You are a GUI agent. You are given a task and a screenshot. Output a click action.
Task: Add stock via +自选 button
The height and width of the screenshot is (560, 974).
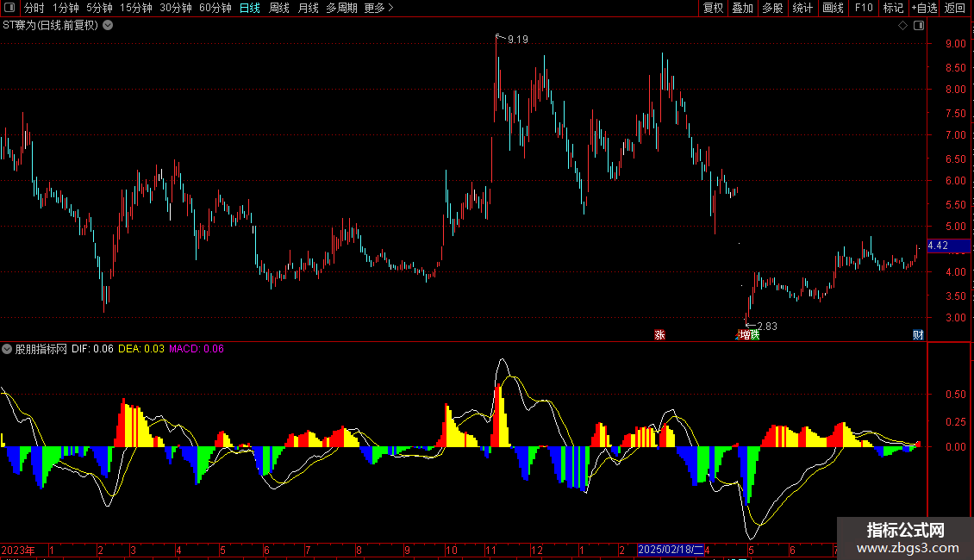coord(924,8)
